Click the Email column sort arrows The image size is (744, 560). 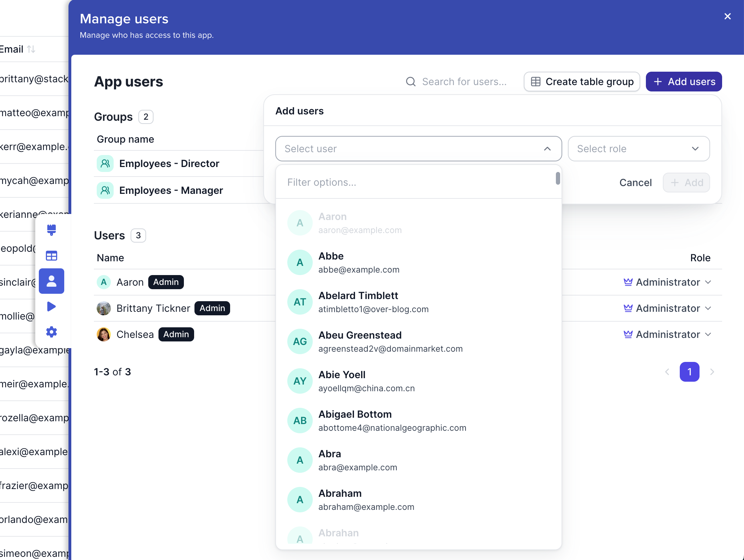click(x=31, y=49)
